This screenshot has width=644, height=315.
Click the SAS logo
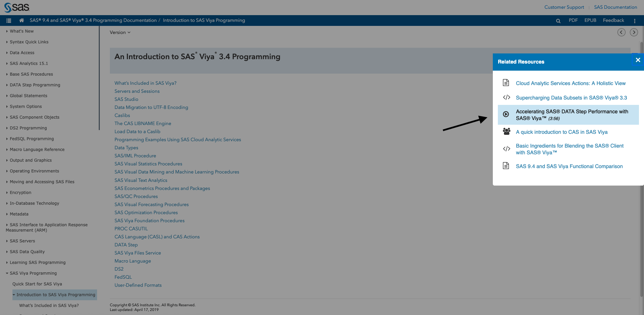click(x=17, y=7)
